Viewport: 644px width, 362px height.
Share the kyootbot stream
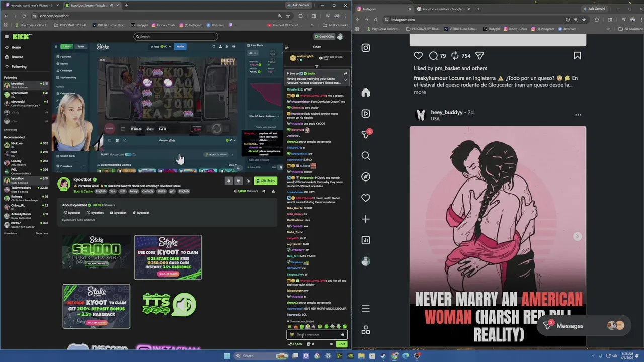[264, 191]
